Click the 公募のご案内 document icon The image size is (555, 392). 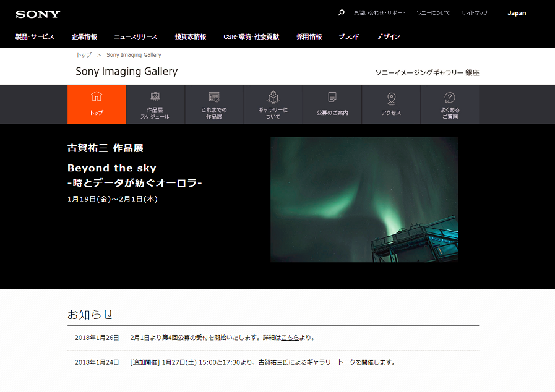(x=332, y=97)
